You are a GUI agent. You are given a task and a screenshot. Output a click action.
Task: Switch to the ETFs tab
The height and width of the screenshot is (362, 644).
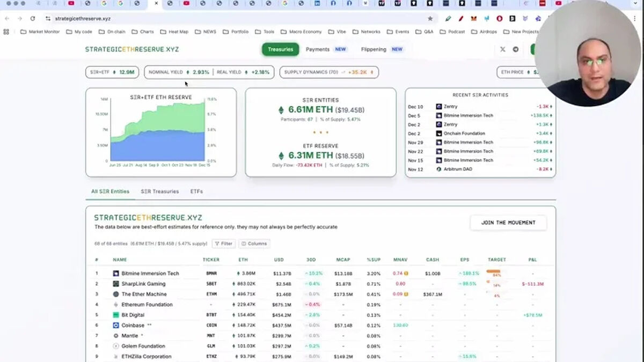tap(196, 191)
